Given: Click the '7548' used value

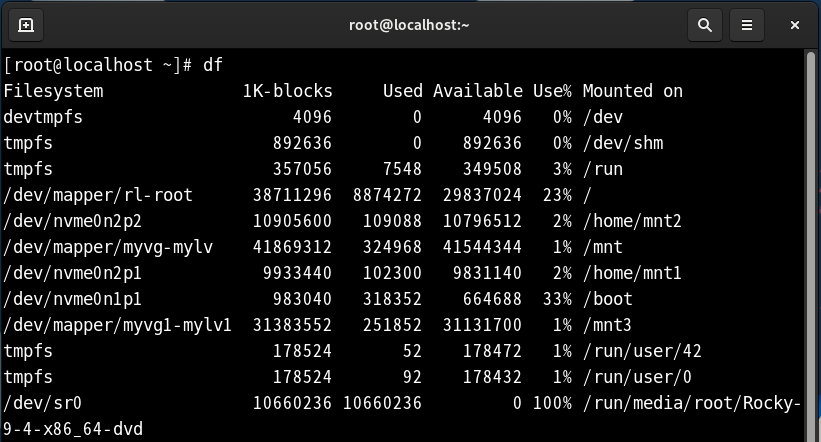Looking at the screenshot, I should click(403, 169).
